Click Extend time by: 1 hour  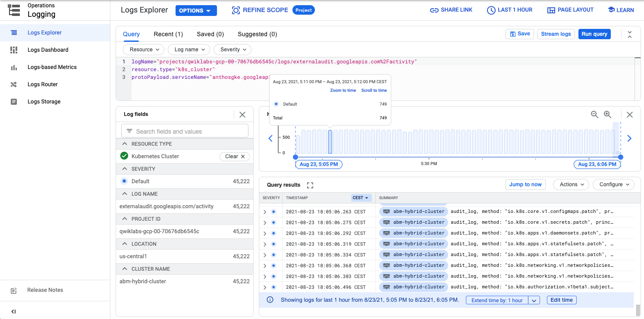point(497,300)
